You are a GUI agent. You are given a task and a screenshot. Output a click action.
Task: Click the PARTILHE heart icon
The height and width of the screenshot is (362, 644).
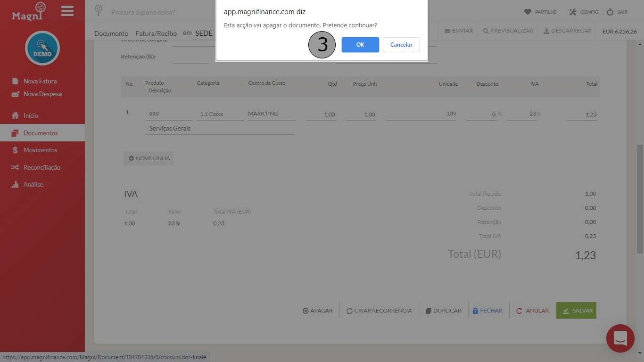[x=528, y=12]
